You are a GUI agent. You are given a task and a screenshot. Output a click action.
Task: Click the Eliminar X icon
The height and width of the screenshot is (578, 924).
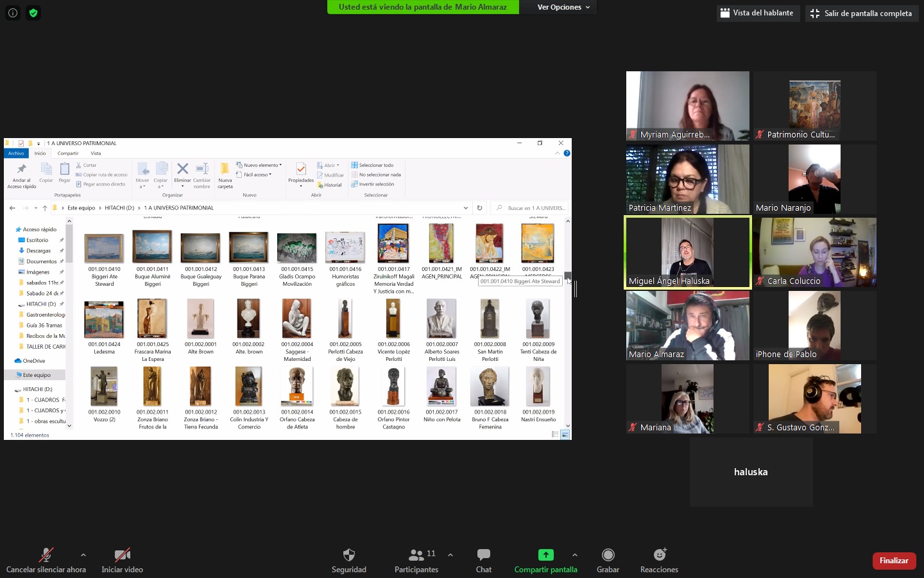[x=182, y=169]
